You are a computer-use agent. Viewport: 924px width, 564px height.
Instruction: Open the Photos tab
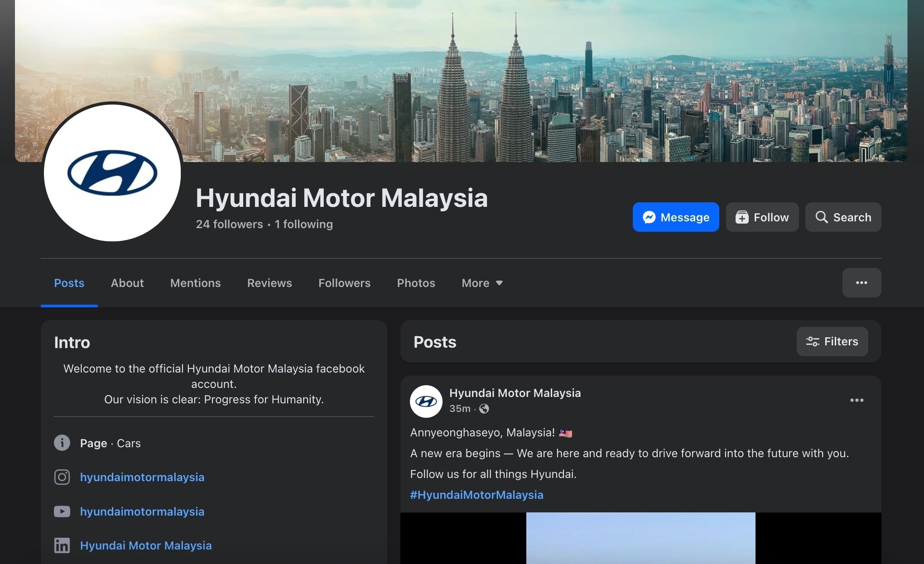point(416,283)
